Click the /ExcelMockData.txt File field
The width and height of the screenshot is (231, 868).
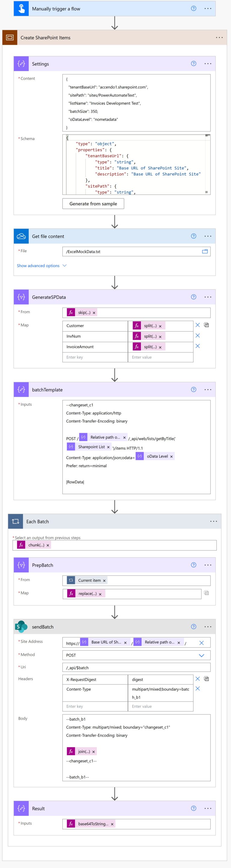[x=136, y=251]
